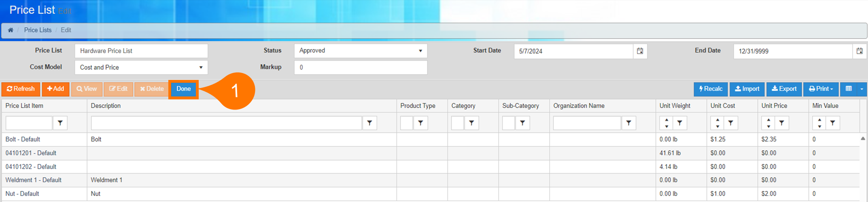
Task: Open the Print dropdown menu
Action: click(x=821, y=89)
